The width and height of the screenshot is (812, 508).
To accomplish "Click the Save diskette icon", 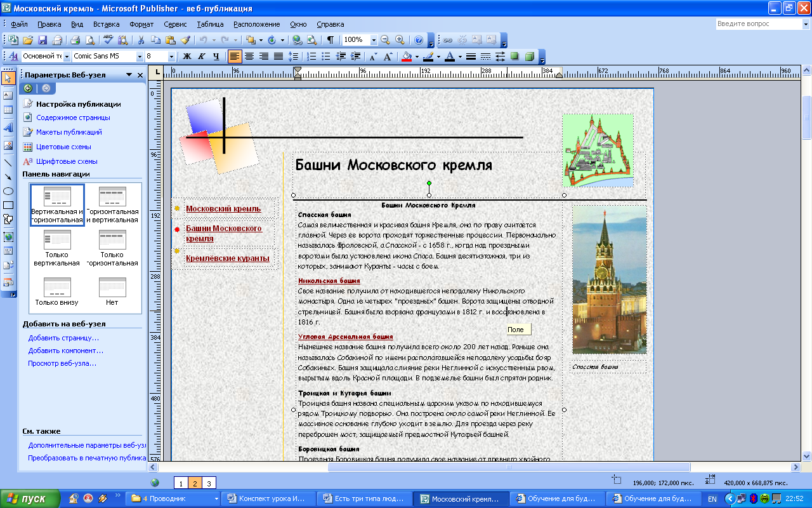I will [43, 40].
